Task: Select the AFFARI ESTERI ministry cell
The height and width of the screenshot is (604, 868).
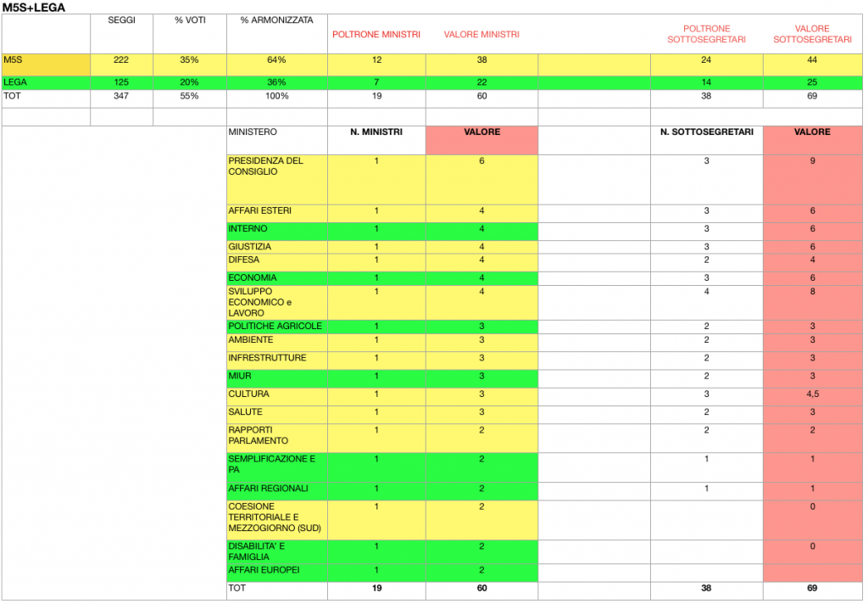Action: pyautogui.click(x=259, y=211)
